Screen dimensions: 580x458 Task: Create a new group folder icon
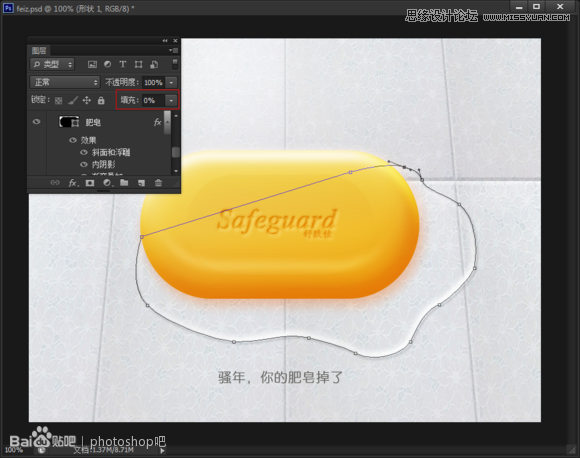tap(124, 183)
